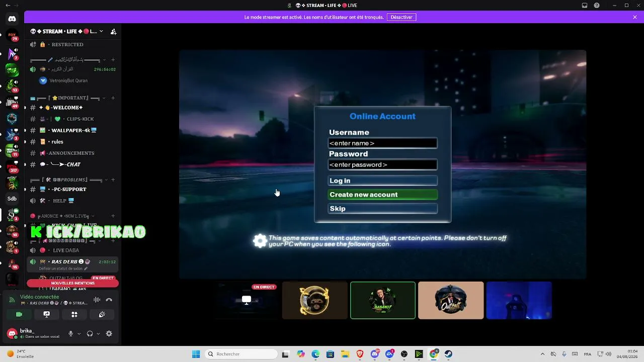Select the RAS DERB voice channel

72,262
